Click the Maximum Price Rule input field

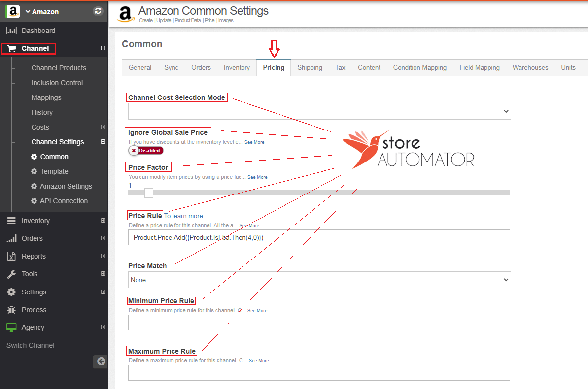pyautogui.click(x=319, y=373)
